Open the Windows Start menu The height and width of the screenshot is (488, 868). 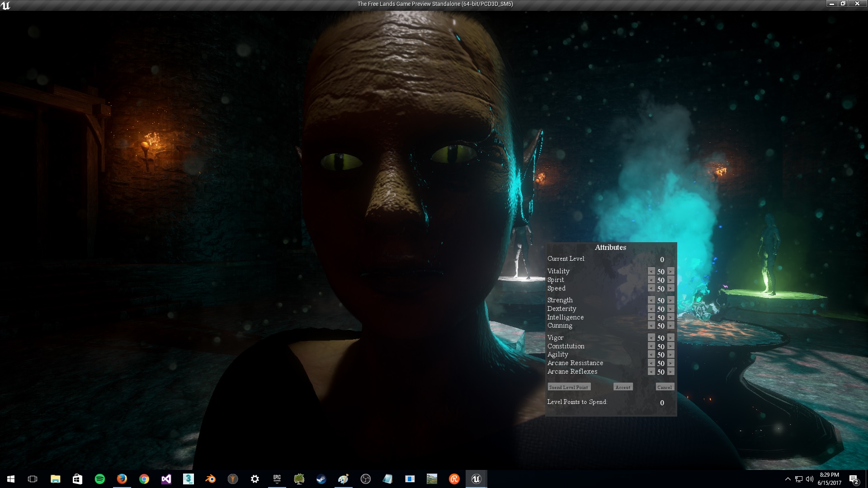11,479
